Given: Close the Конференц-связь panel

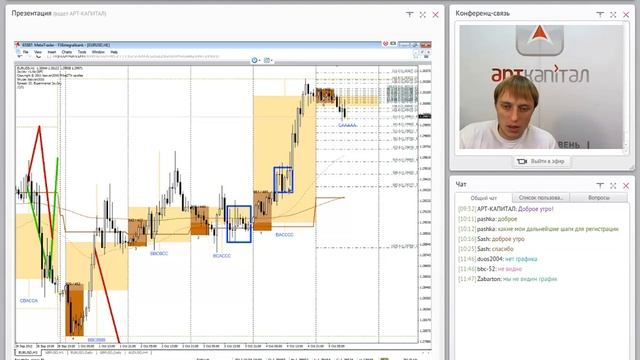Looking at the screenshot, I should [x=626, y=15].
